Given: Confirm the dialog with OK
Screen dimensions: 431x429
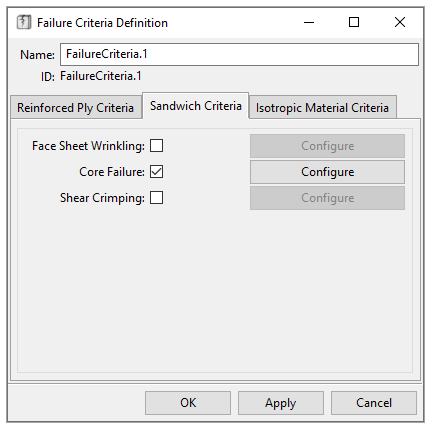Looking at the screenshot, I should (188, 403).
